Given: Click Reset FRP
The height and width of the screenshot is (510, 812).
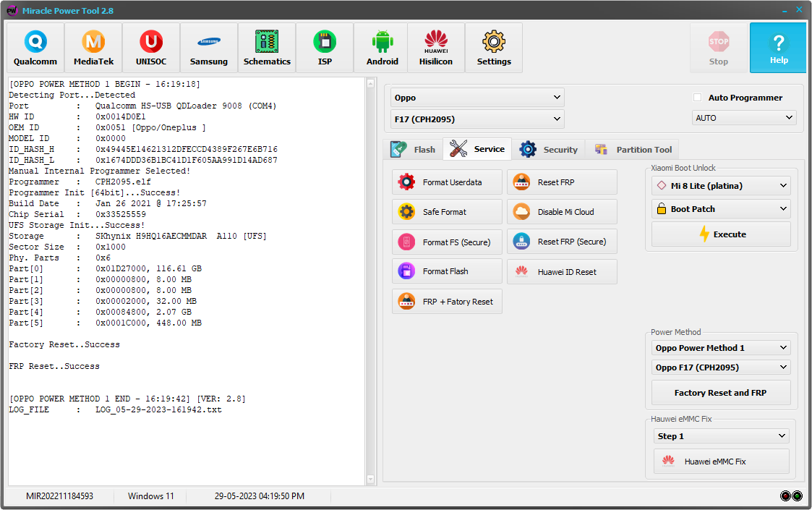Looking at the screenshot, I should 562,182.
